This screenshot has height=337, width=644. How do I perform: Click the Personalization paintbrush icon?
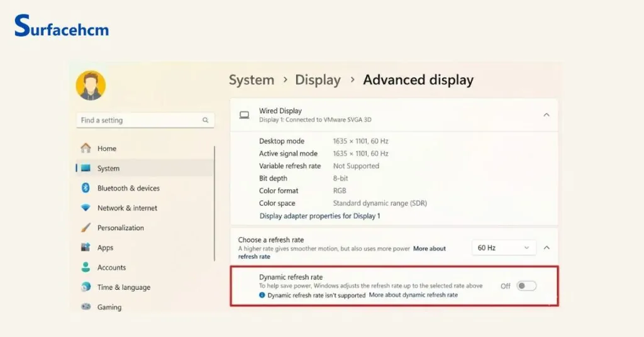click(86, 228)
